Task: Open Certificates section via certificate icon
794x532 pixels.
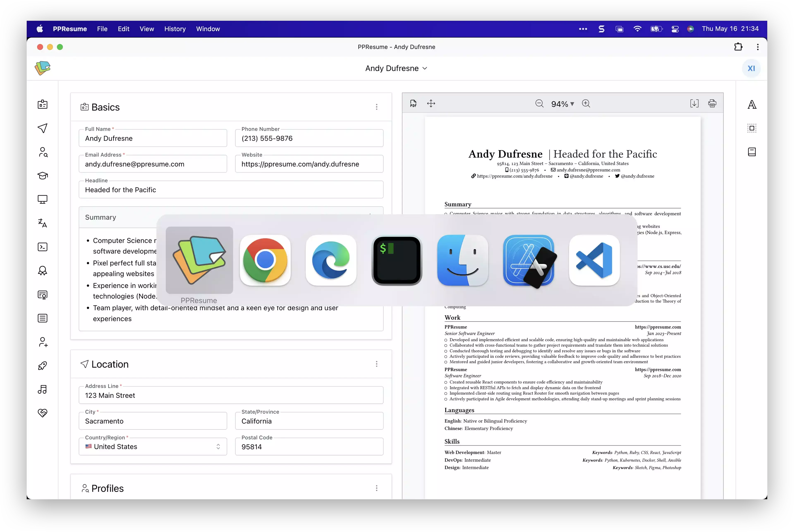Action: [42, 295]
